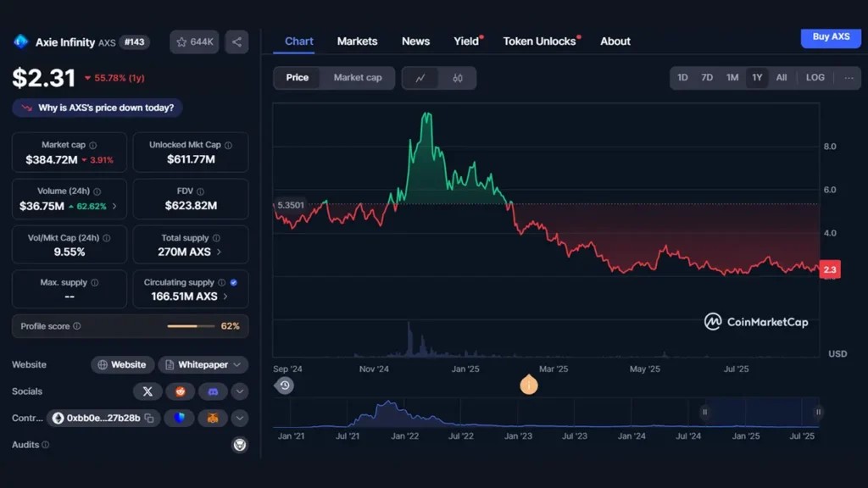The width and height of the screenshot is (868, 488).
Task: Select the 7D time range
Action: point(707,78)
